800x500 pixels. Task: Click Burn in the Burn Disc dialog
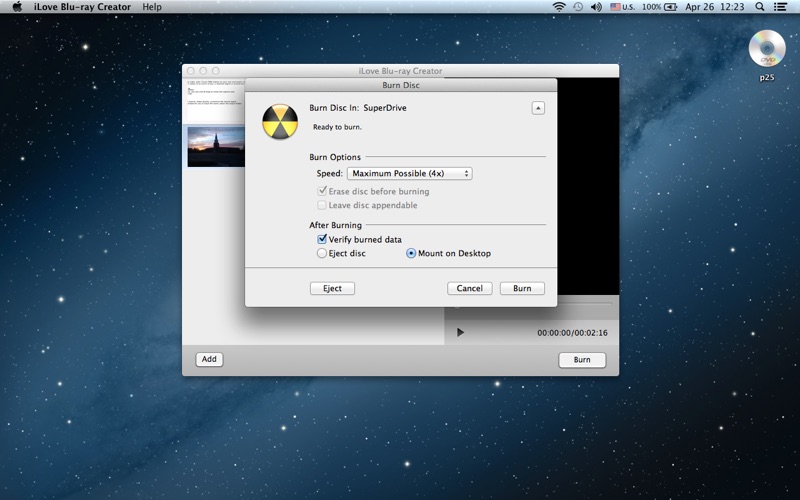point(522,288)
